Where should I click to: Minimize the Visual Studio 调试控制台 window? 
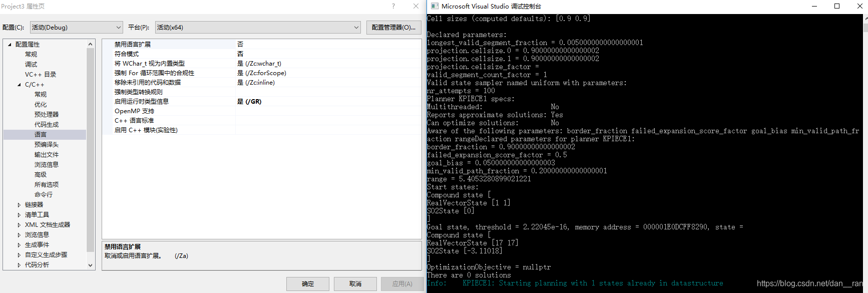[814, 6]
